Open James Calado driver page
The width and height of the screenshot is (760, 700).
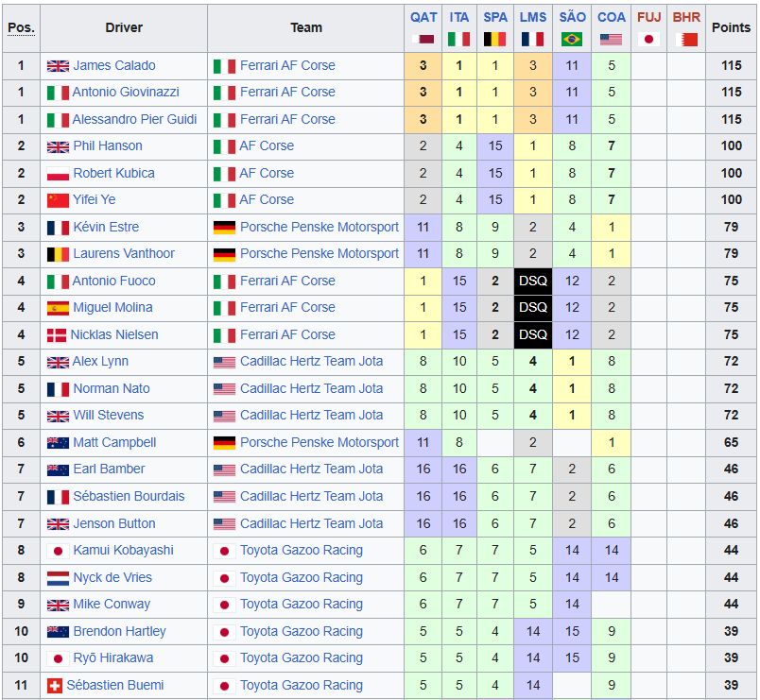coord(114,65)
